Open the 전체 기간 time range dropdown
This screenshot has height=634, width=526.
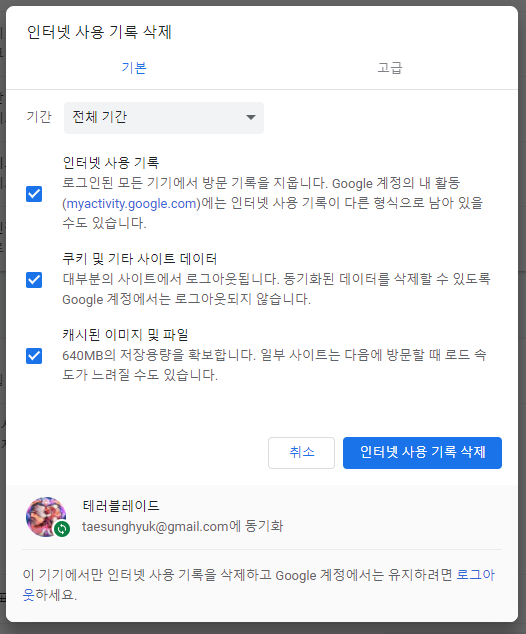click(164, 118)
